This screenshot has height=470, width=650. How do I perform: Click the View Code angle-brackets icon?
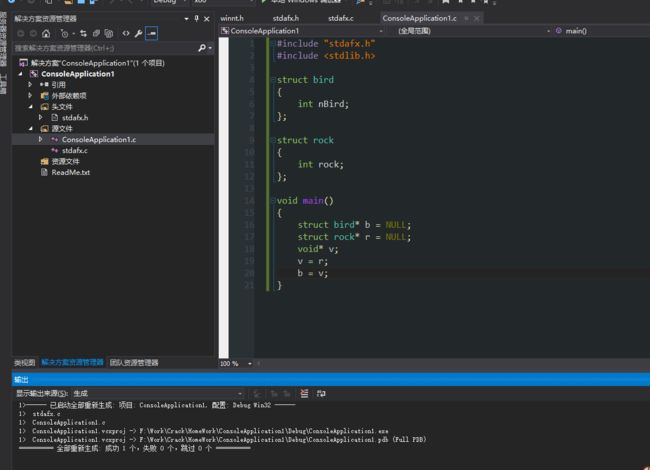point(126,34)
